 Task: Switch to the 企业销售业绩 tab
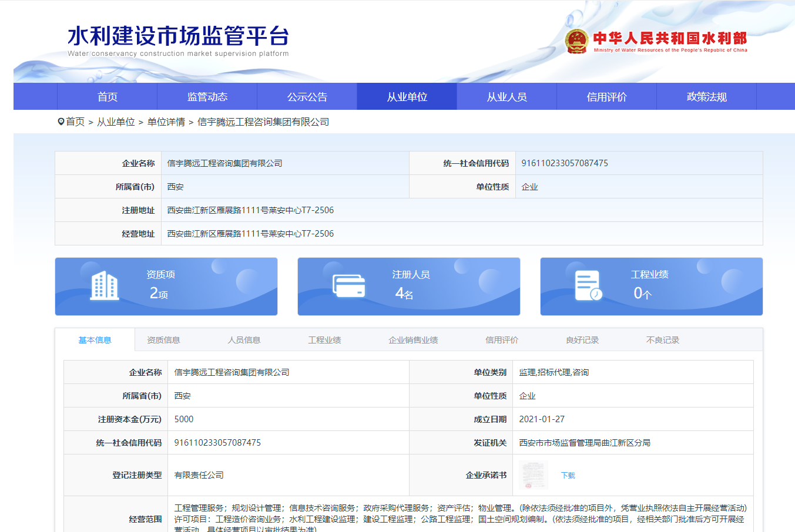pos(413,339)
